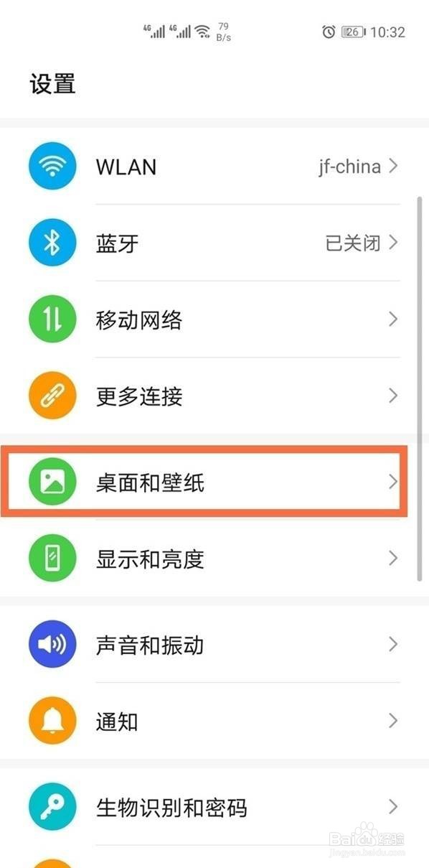Click the vertical scrollbar on the right

click(x=420, y=389)
